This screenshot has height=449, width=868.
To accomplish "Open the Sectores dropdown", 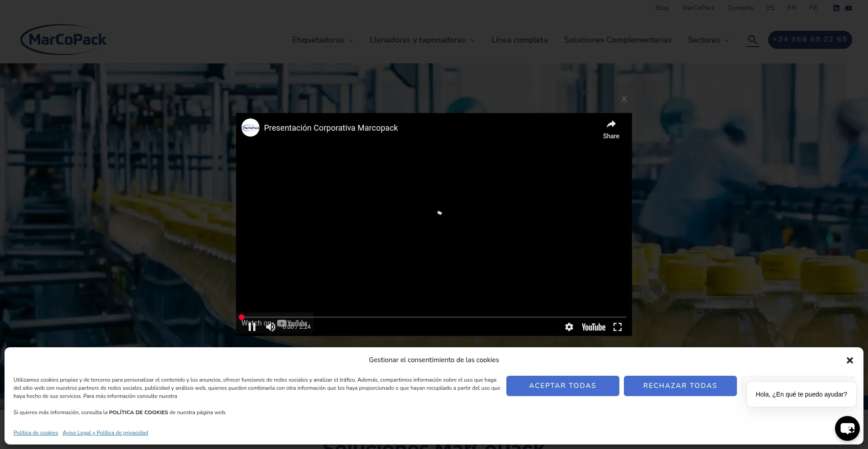I will pyautogui.click(x=708, y=40).
